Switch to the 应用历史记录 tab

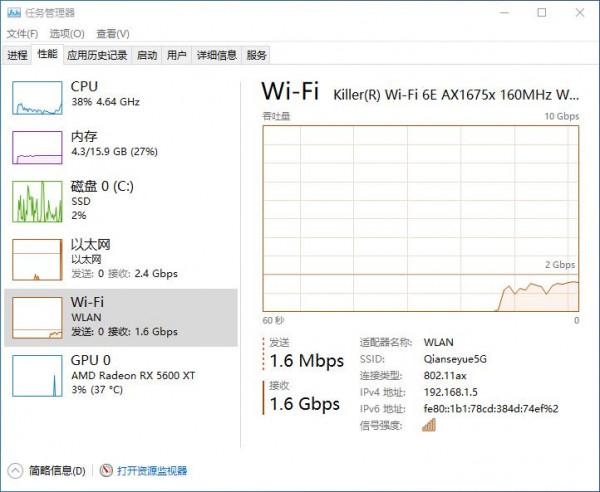[97, 55]
